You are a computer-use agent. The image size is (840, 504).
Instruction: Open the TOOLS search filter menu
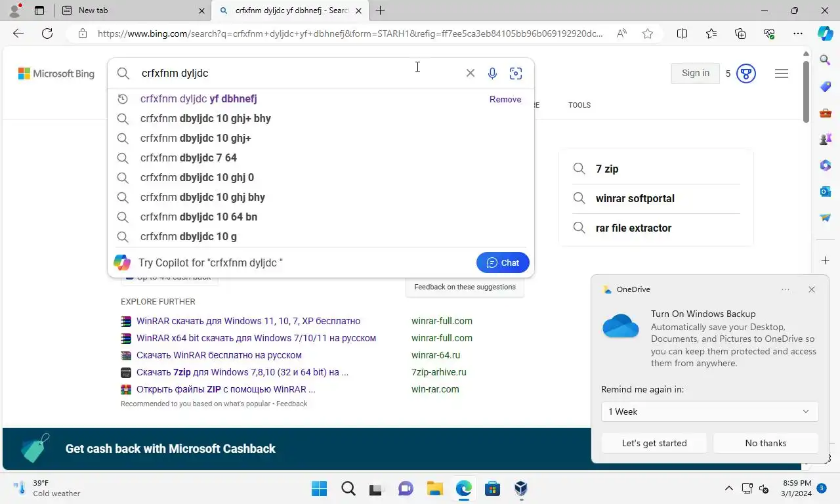point(579,105)
